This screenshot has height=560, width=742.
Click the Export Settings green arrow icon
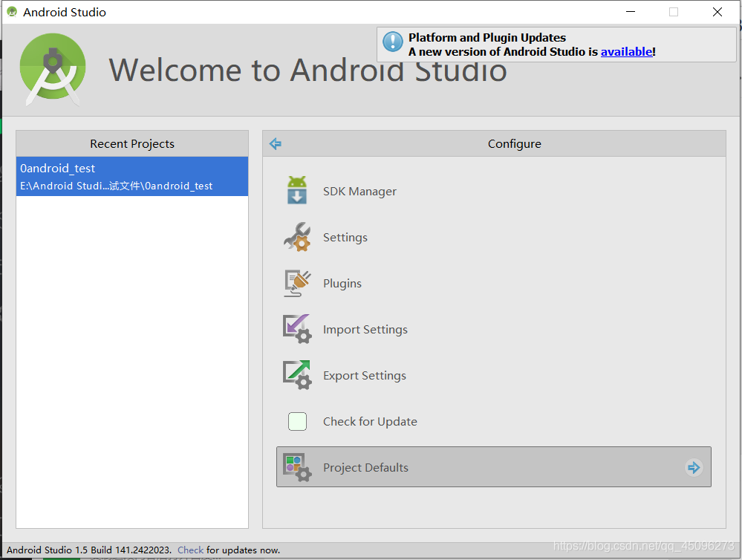297,375
